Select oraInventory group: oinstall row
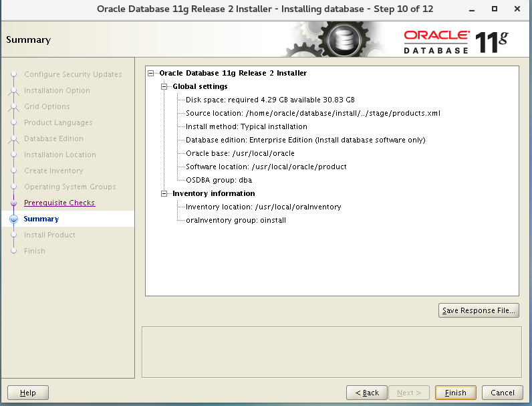532x406 pixels. [x=236, y=220]
